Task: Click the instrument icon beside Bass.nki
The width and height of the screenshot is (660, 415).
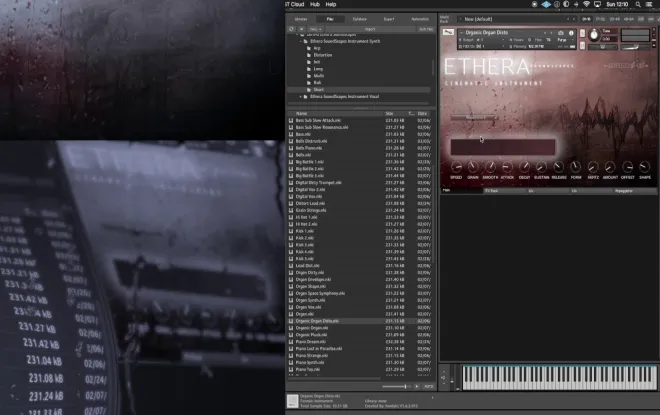Action: click(x=291, y=134)
